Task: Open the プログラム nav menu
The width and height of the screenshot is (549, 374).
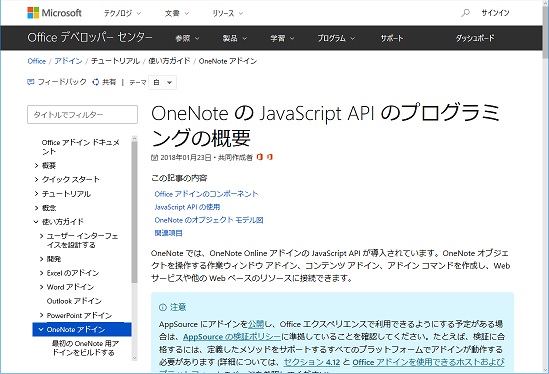Action: [x=336, y=38]
